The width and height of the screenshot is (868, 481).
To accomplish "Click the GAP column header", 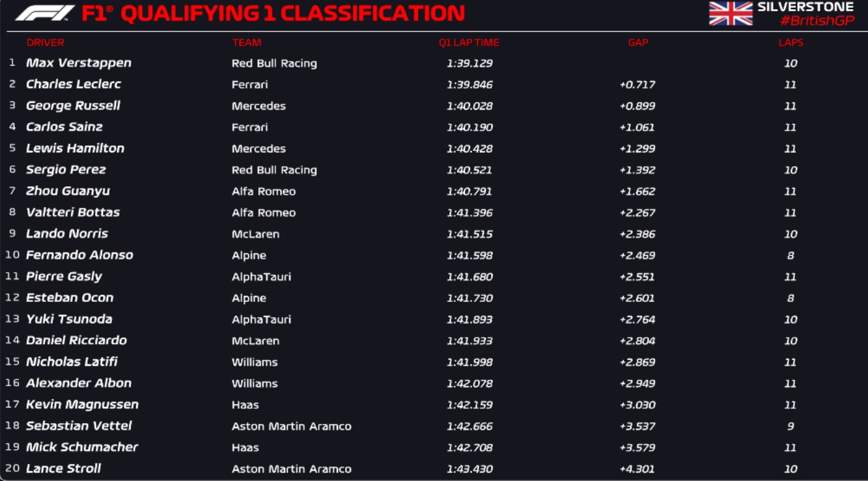I will (x=638, y=43).
